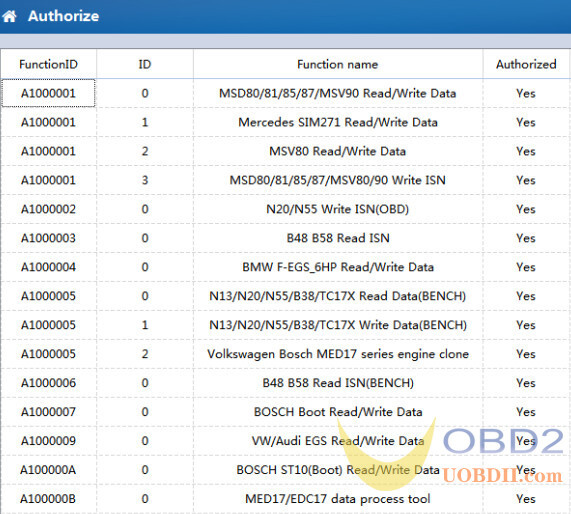Select 'MSV80 Read/Write Data' cell
This screenshot has height=514, width=571.
[338, 151]
